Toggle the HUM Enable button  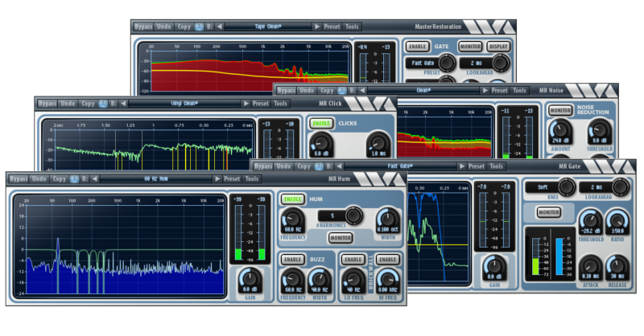(293, 199)
